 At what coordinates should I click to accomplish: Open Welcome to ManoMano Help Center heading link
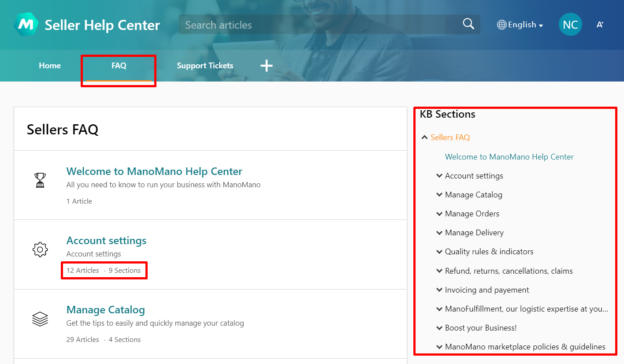154,171
